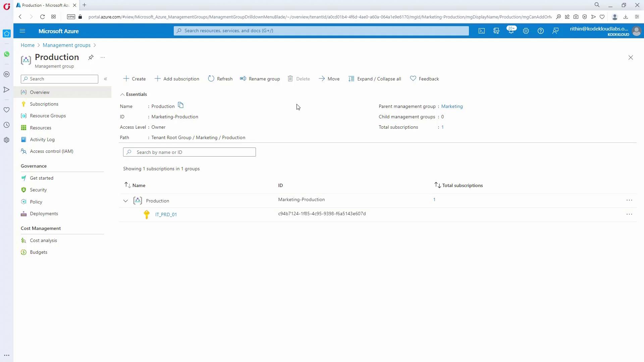Click the help question mark icon
The image size is (644, 362).
tap(540, 31)
